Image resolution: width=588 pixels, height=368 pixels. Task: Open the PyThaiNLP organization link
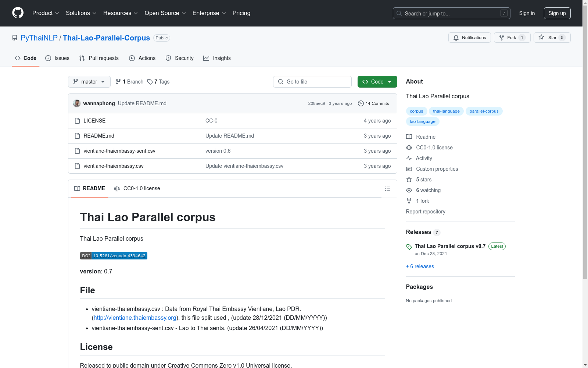(x=39, y=38)
